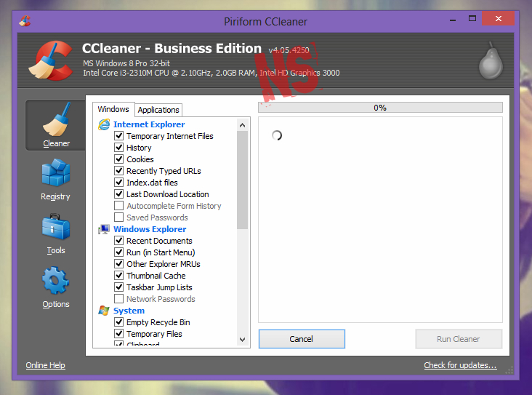Image resolution: width=532 pixels, height=395 pixels.
Task: Click the Cancel button
Action: (302, 339)
